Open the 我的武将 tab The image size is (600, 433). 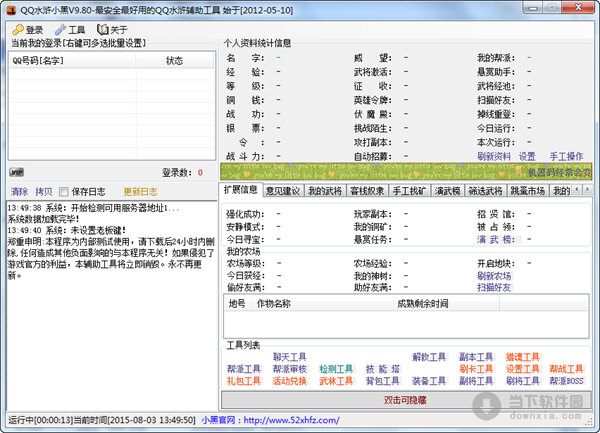[325, 190]
